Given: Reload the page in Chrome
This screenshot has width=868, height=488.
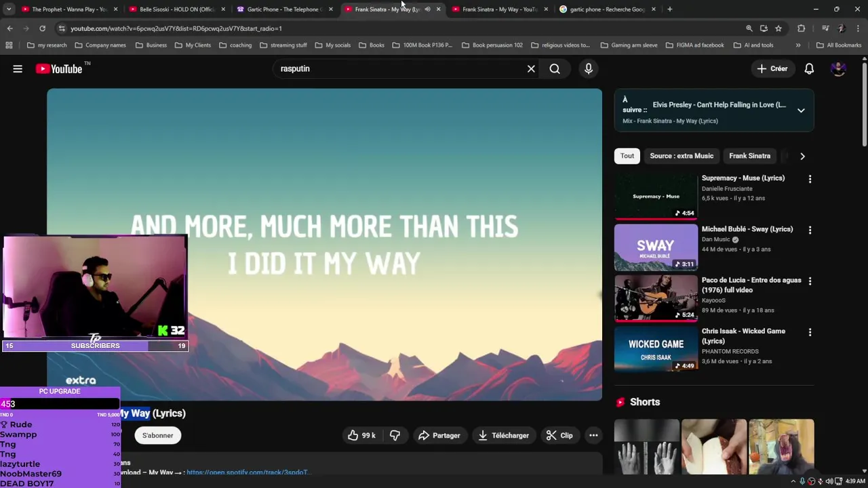Looking at the screenshot, I should tap(42, 28).
